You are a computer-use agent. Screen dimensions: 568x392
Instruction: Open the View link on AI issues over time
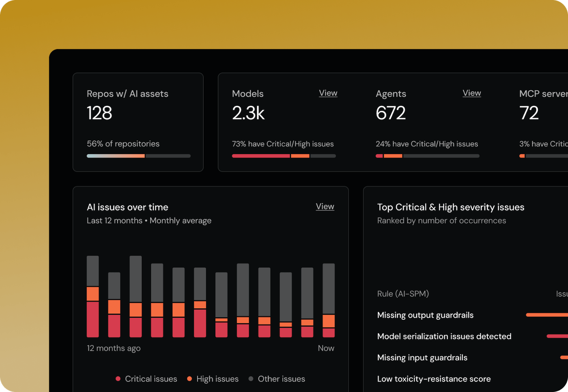pos(325,207)
